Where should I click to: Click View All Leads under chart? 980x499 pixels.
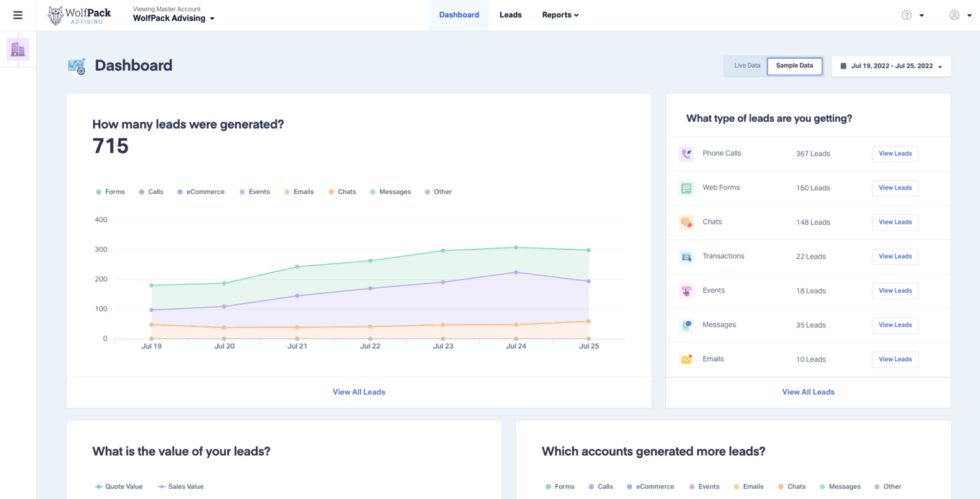tap(359, 392)
